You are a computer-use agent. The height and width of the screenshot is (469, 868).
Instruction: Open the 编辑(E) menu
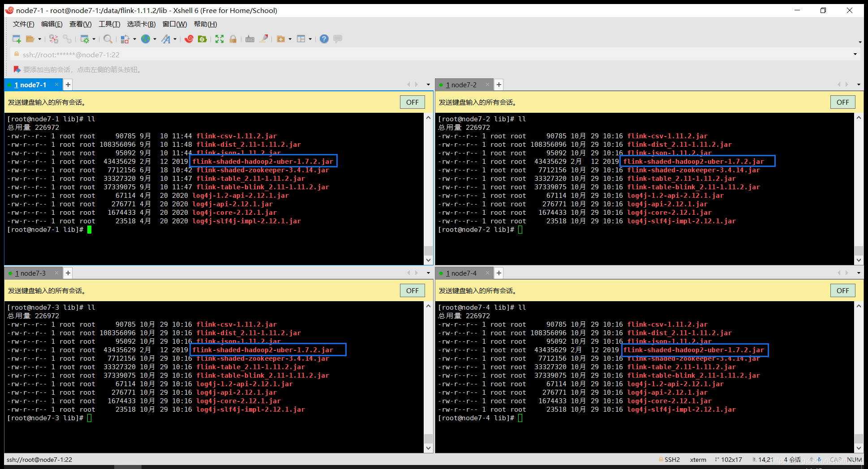tap(52, 24)
